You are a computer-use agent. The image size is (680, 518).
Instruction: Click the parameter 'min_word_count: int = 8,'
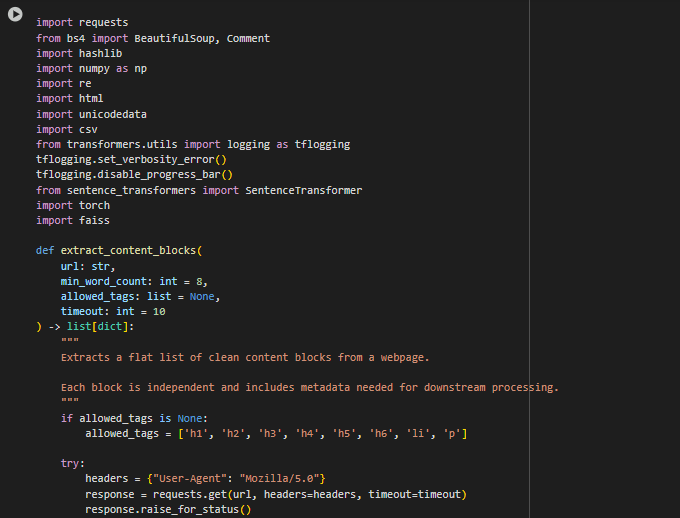coord(134,282)
